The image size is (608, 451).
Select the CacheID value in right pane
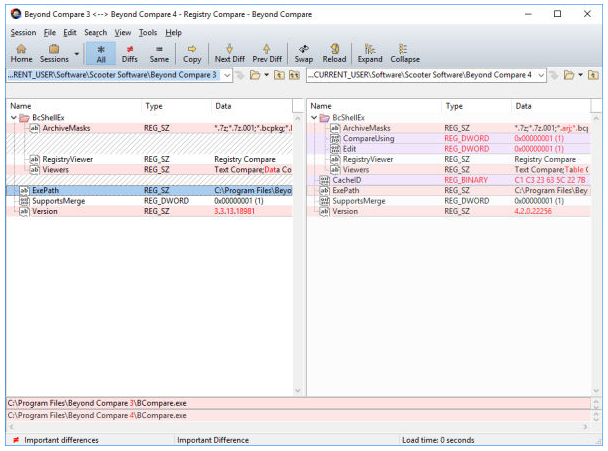click(x=346, y=179)
